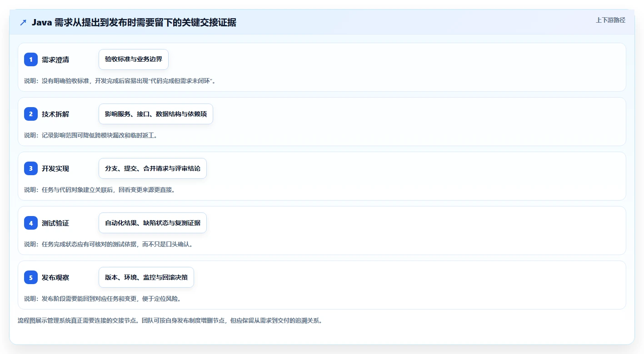The height and width of the screenshot is (354, 644).
Task: Select step number badge 3
Action: [31, 168]
